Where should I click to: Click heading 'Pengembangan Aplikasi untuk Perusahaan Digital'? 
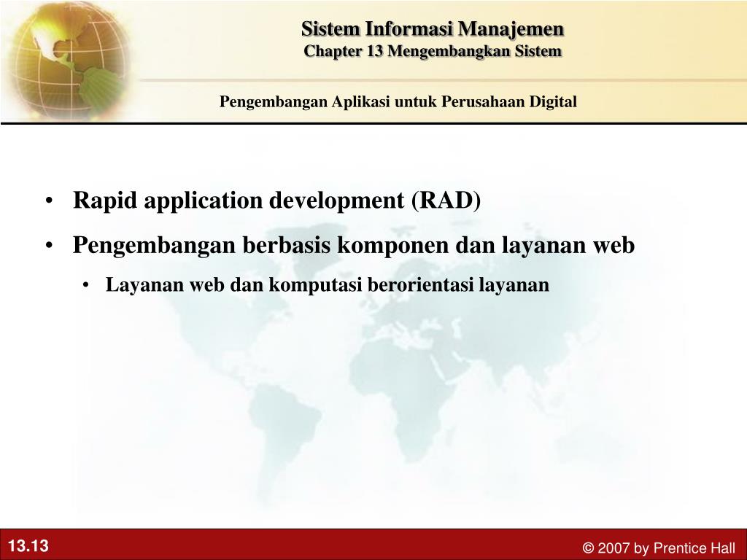click(x=398, y=101)
